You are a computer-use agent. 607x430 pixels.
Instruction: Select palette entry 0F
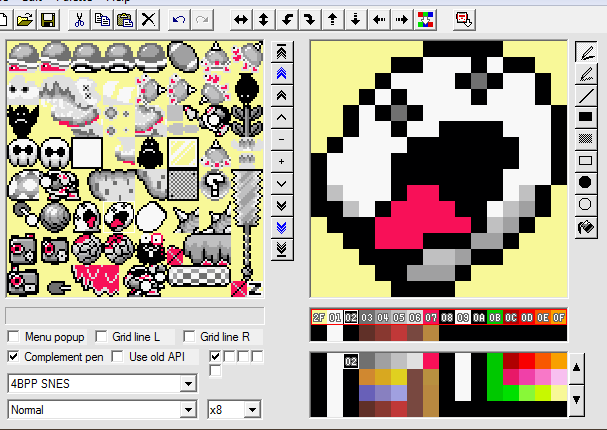click(559, 317)
